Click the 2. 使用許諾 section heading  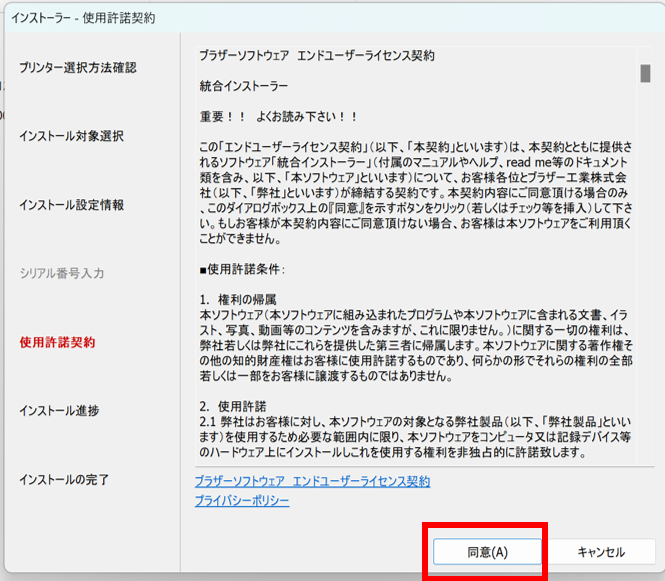[233, 407]
